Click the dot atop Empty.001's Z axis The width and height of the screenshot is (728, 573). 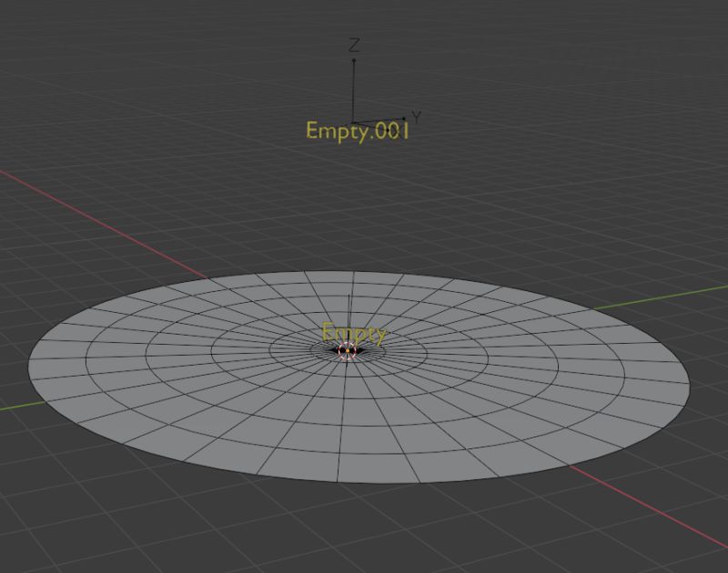pos(355,60)
